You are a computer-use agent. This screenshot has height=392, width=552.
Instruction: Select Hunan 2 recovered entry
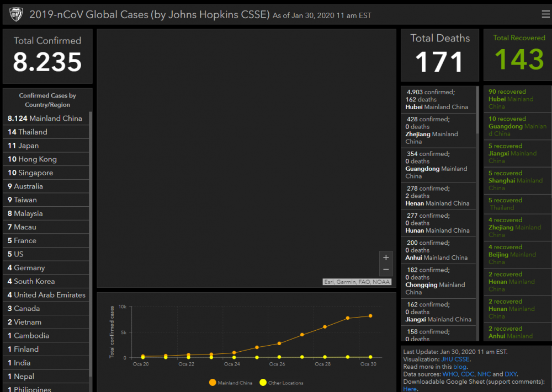(518, 309)
